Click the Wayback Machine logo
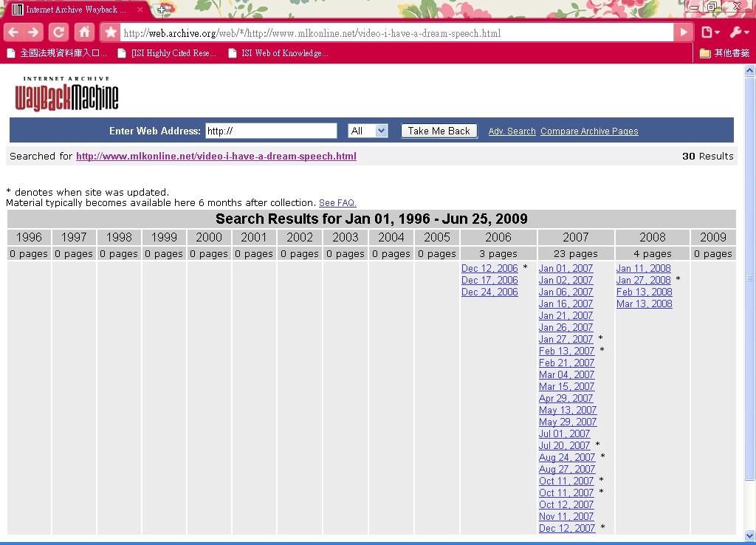Image resolution: width=756 pixels, height=545 pixels. [x=66, y=94]
